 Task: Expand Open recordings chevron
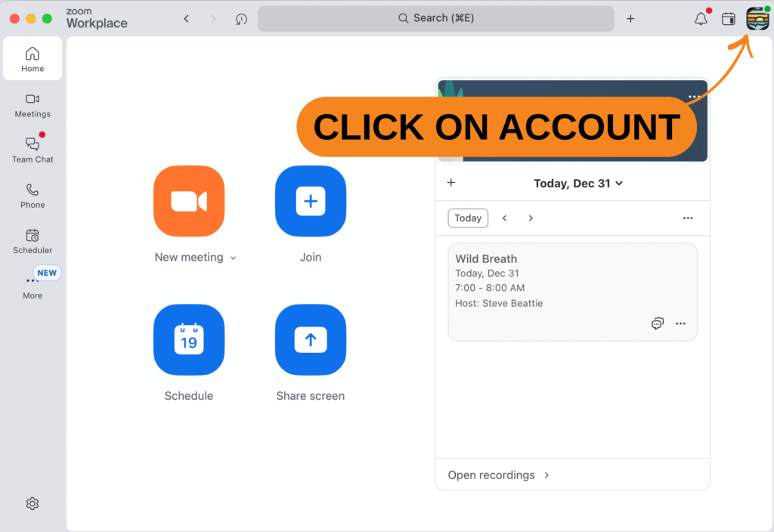(x=546, y=475)
